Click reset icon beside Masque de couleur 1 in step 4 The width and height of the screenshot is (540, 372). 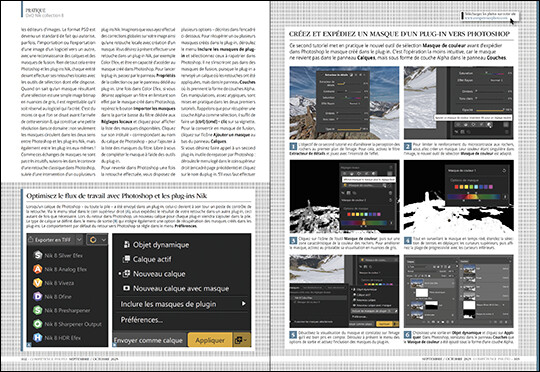[504, 170]
